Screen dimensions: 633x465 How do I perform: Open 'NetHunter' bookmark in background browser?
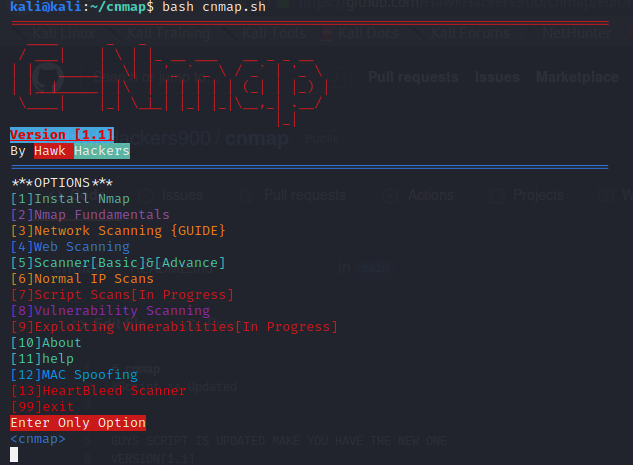click(576, 33)
